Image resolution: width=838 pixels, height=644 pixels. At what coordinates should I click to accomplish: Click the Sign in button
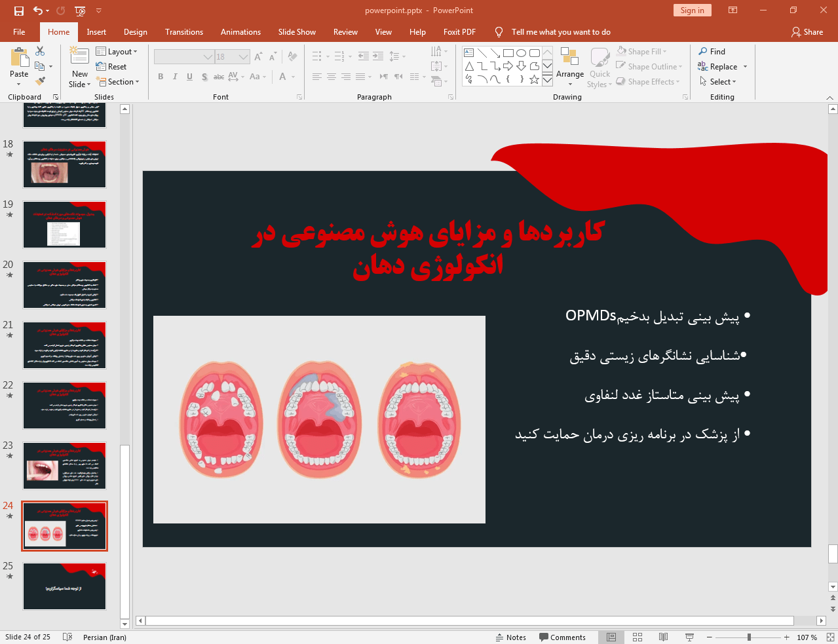[692, 10]
